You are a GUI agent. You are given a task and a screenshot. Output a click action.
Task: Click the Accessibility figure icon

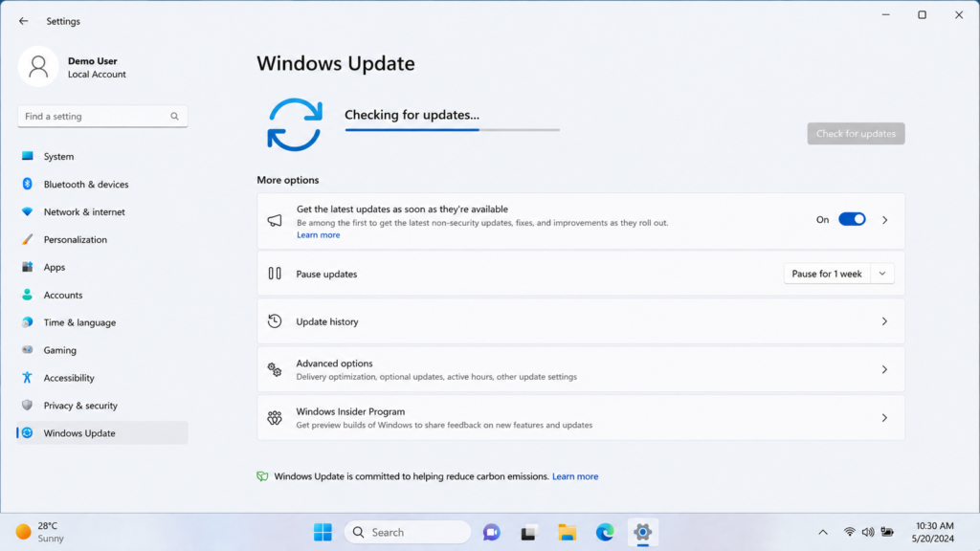pyautogui.click(x=27, y=377)
